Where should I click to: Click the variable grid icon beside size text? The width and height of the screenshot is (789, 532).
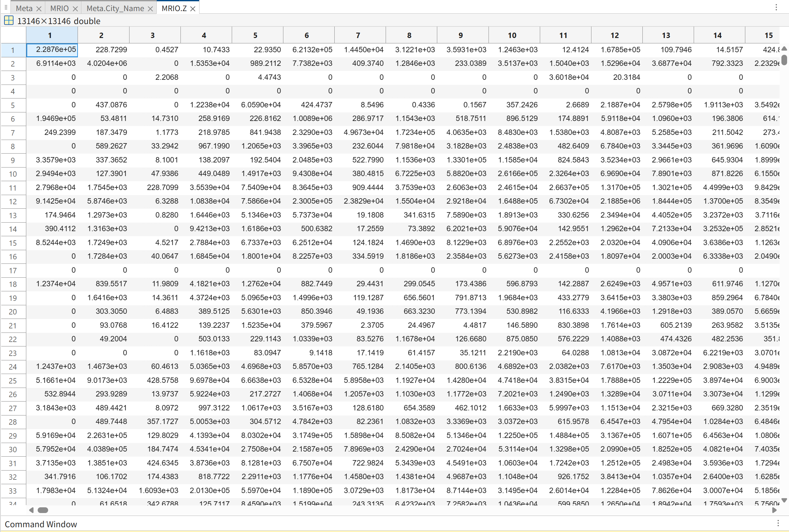click(x=9, y=21)
